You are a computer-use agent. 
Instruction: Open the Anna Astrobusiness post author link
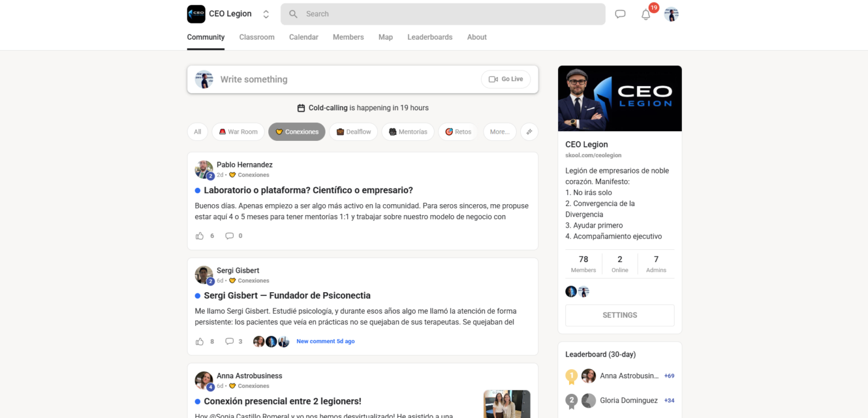(x=250, y=376)
